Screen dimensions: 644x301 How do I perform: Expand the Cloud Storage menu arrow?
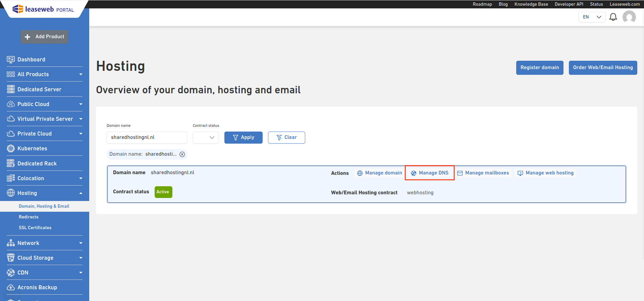pyautogui.click(x=81, y=258)
